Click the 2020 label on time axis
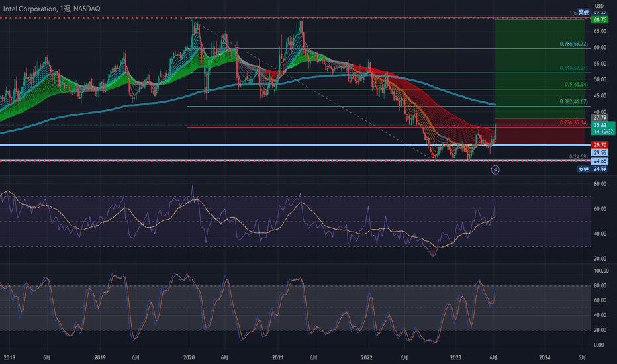The width and height of the screenshot is (617, 364). 189,357
